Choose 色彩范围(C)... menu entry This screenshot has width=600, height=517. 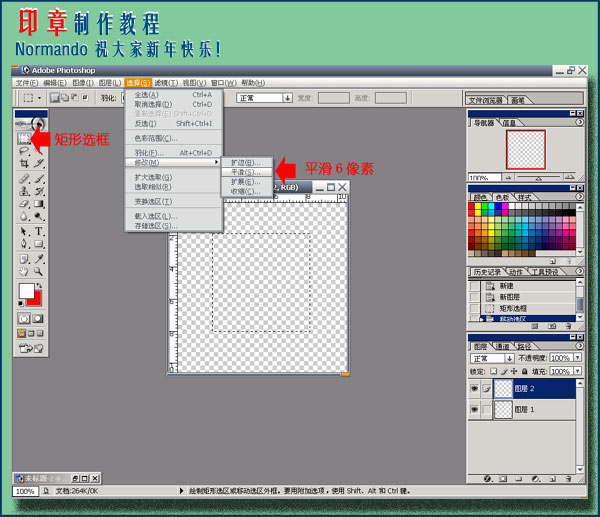point(174,138)
